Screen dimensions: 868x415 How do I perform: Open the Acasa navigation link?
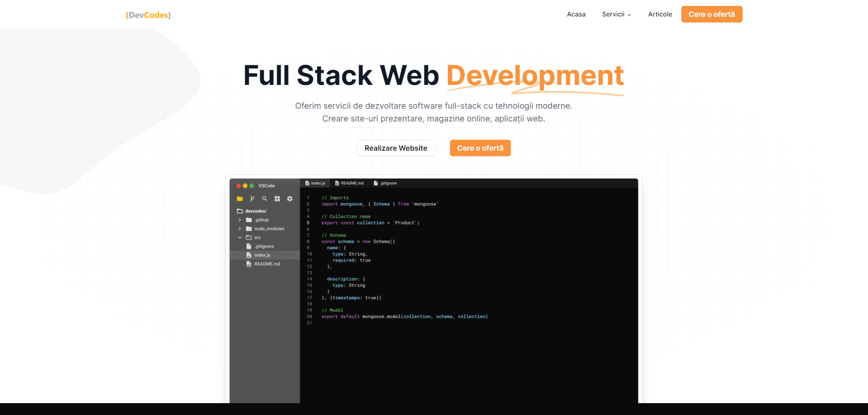[576, 14]
